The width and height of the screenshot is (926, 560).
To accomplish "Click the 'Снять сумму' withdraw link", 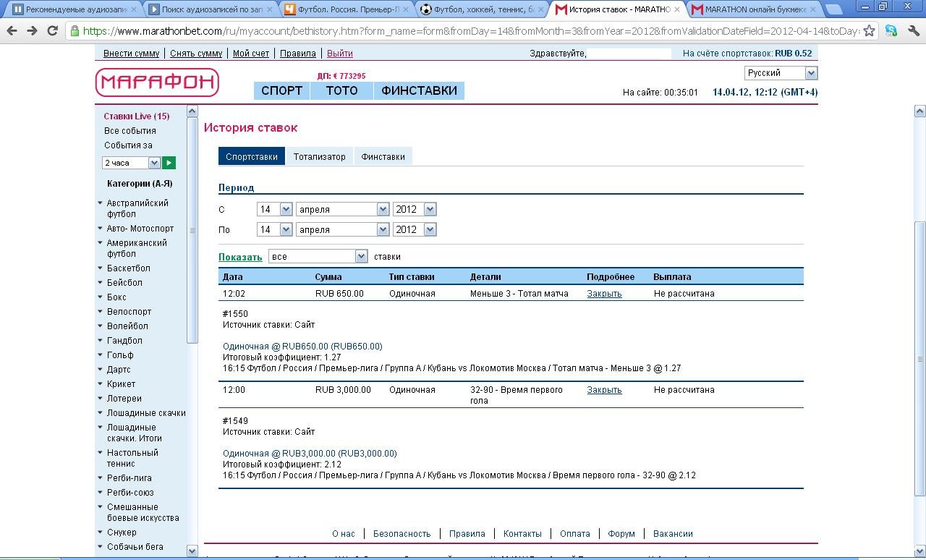I will pos(196,54).
